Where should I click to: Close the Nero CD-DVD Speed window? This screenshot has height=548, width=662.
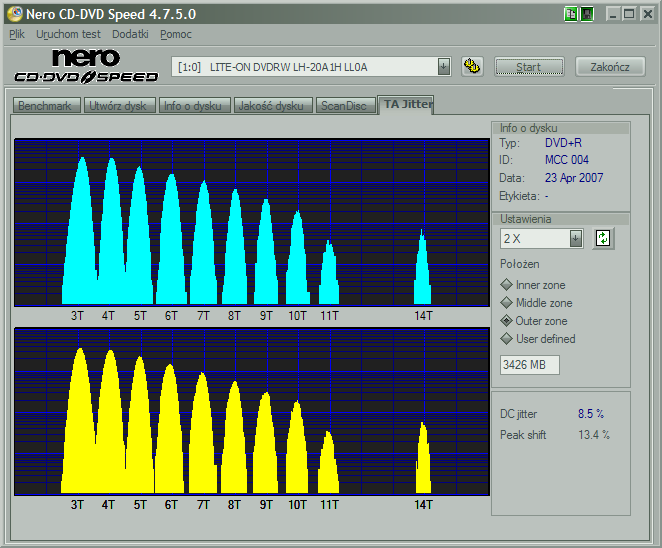click(x=647, y=14)
